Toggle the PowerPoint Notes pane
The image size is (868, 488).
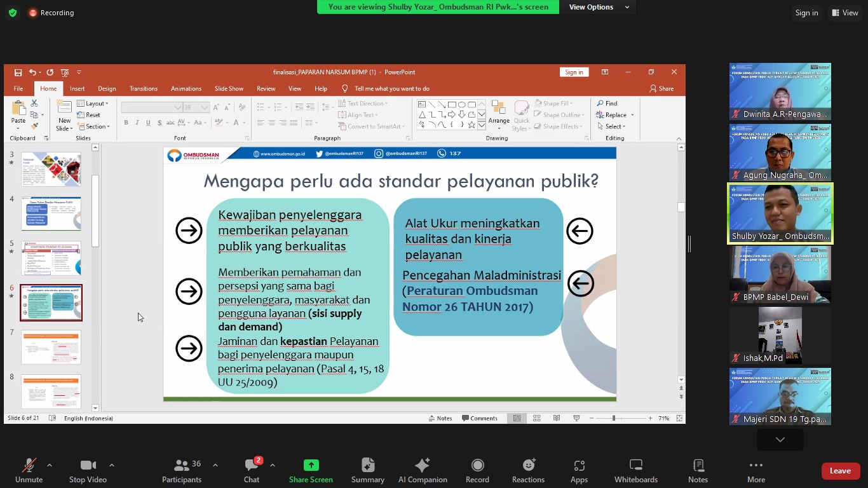pyautogui.click(x=440, y=418)
